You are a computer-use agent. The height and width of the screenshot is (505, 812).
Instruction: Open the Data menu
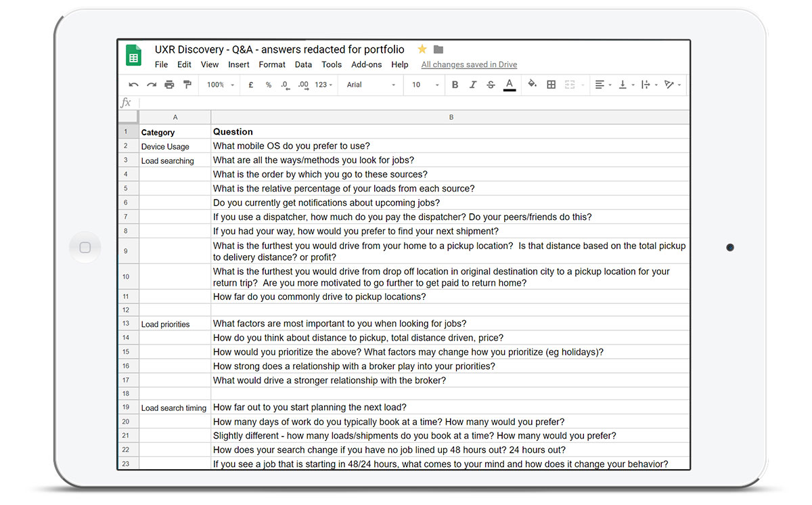click(303, 65)
